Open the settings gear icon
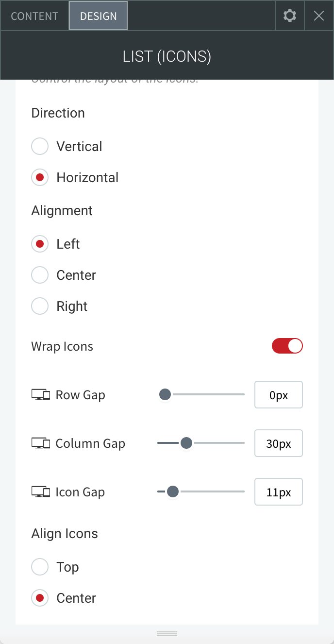The width and height of the screenshot is (334, 644). pos(290,16)
